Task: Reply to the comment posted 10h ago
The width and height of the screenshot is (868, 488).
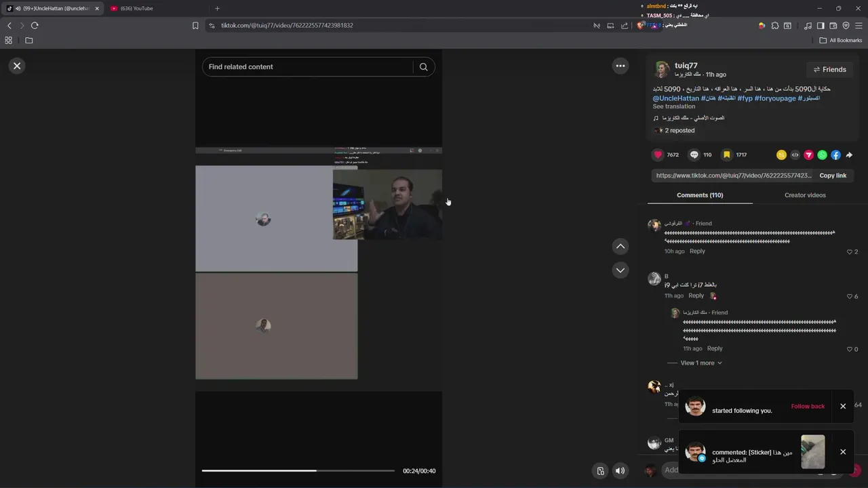Action: tap(697, 251)
